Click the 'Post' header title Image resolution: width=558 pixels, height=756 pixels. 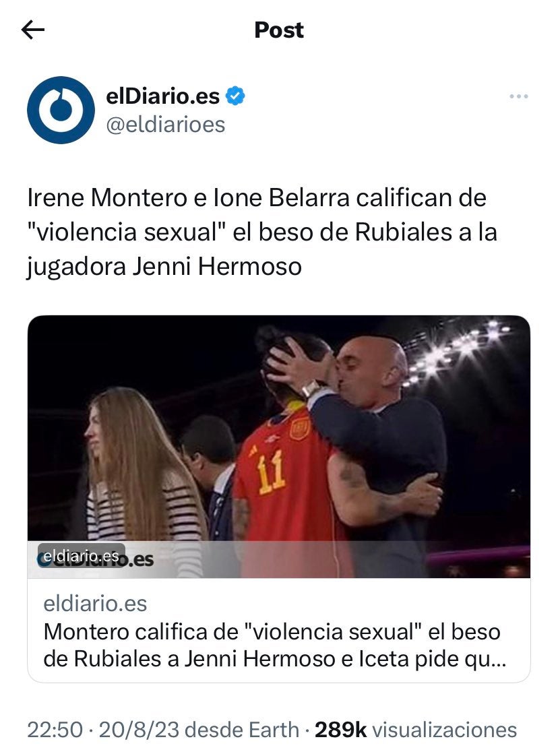[279, 30]
